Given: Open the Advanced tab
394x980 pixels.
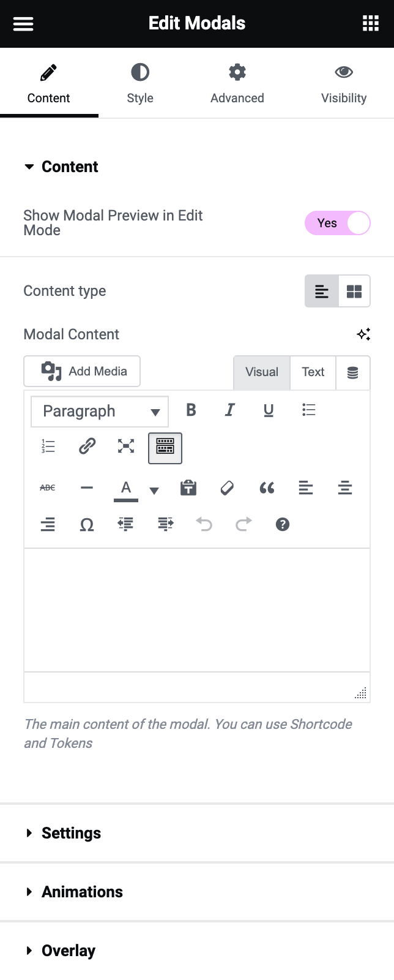Looking at the screenshot, I should 237,83.
